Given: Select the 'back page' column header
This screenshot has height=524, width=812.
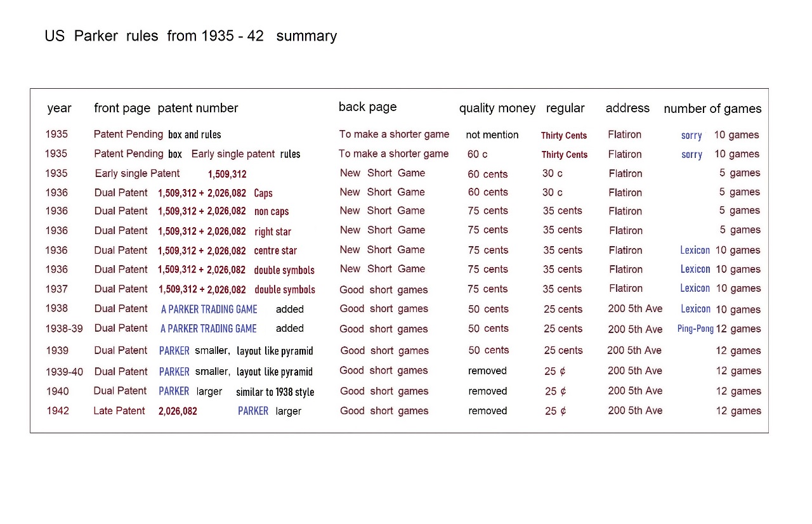Looking at the screenshot, I should click(x=367, y=107).
